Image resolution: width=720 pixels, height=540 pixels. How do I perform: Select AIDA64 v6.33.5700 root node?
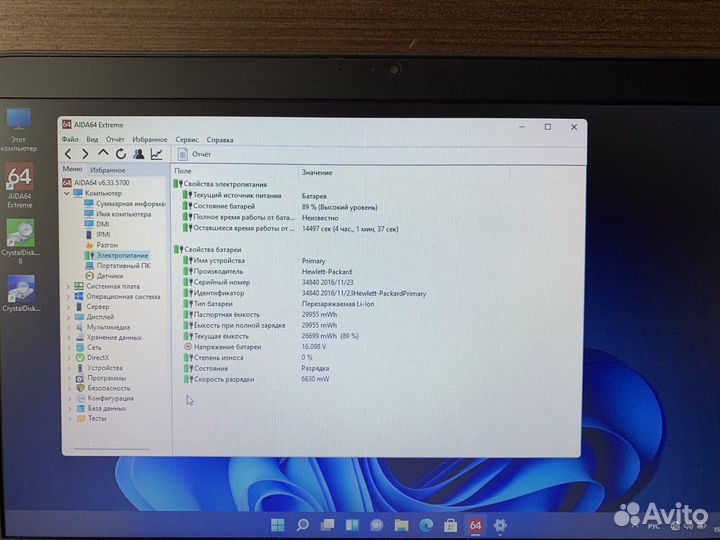[x=96, y=183]
